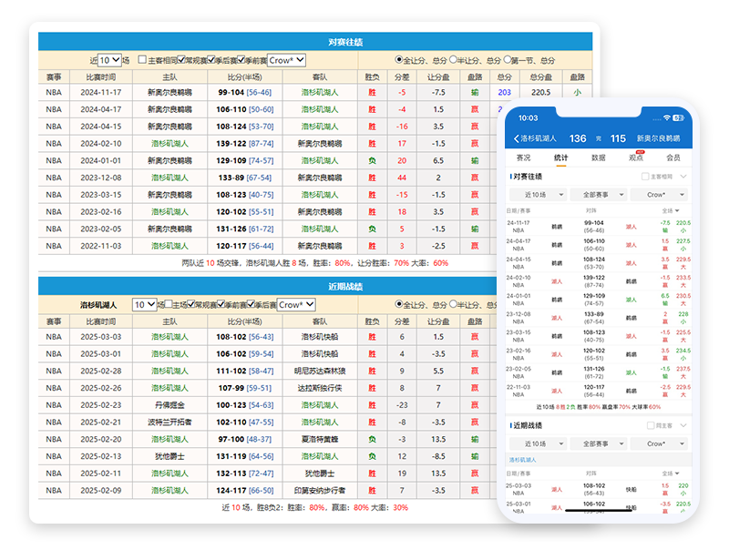Click the phone 120-117 match row dated 22-11-03
729x560 pixels.
click(x=599, y=391)
